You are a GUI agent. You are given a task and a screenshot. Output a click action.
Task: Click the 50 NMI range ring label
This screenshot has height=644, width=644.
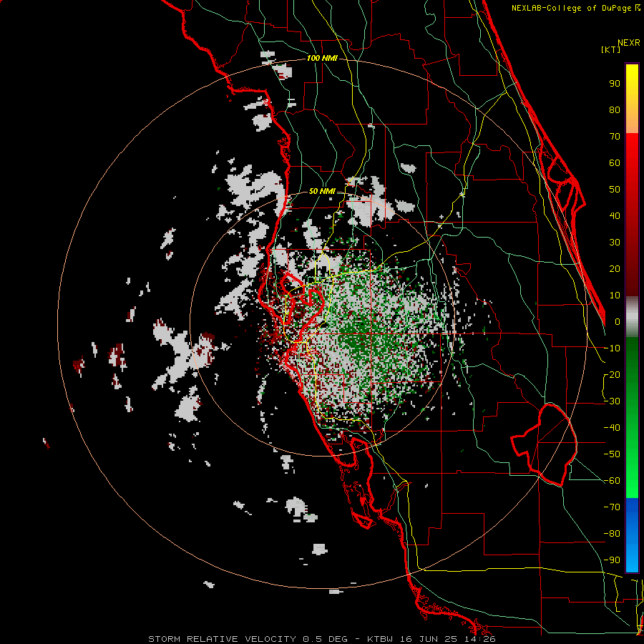point(322,191)
